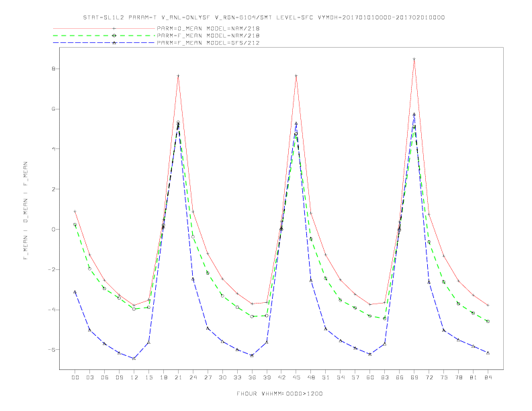Image resolution: width=532 pixels, height=411 pixels.
Task: Click y-axis tick label -6
Action: coord(52,350)
